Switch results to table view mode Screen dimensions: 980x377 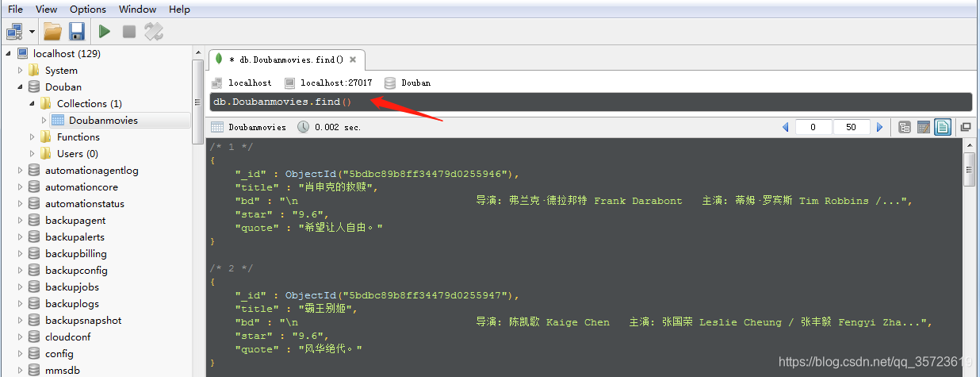923,127
